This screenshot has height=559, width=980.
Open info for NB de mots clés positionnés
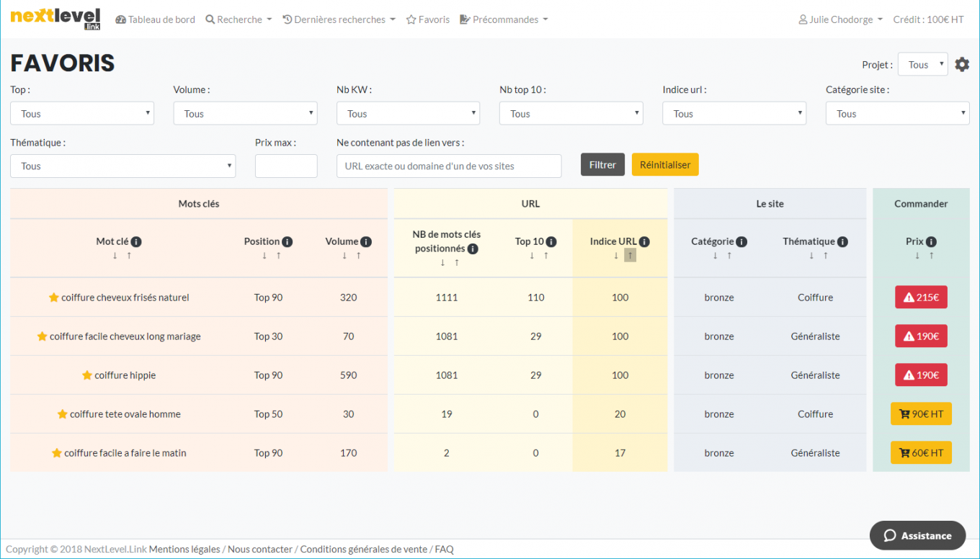point(473,249)
